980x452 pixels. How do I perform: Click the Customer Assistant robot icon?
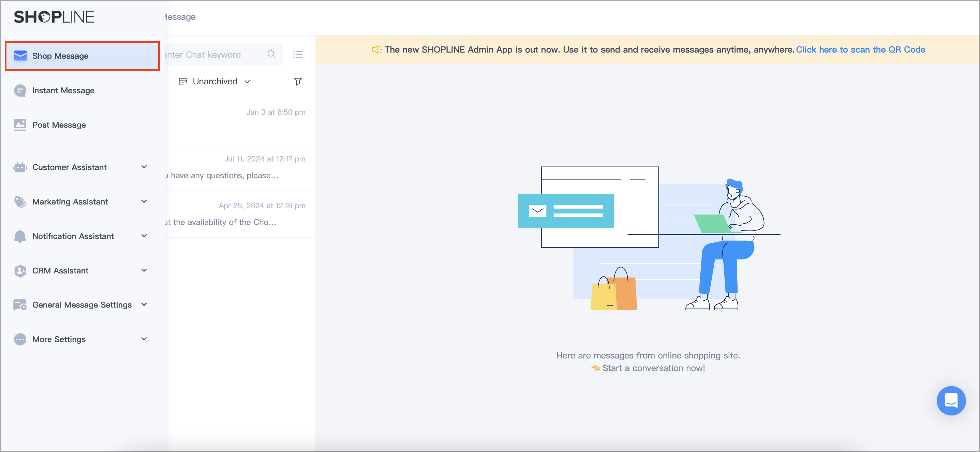(x=19, y=167)
